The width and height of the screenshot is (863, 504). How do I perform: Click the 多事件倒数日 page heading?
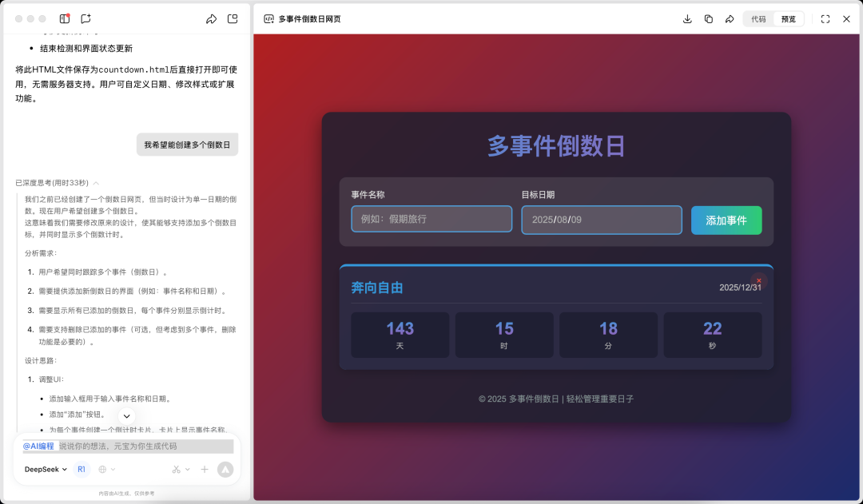pyautogui.click(x=556, y=146)
